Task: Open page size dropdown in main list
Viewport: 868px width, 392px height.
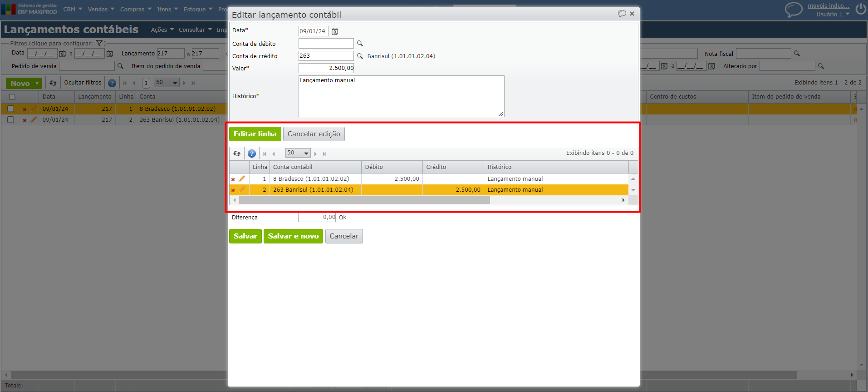Action: (167, 83)
